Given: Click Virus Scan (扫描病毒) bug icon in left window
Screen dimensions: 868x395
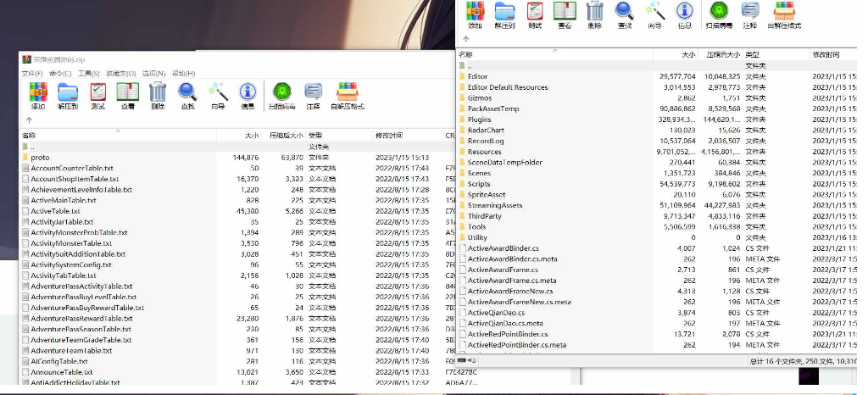Looking at the screenshot, I should click(281, 95).
